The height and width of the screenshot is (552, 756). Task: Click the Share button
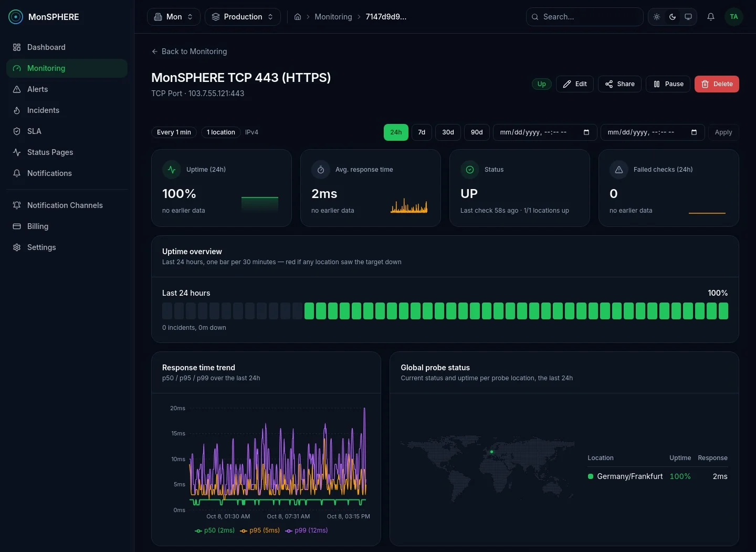tap(619, 84)
